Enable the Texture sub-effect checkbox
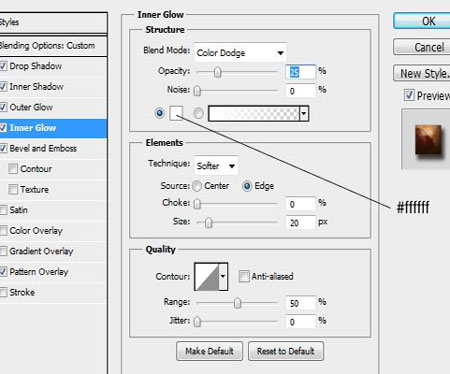 [x=13, y=189]
